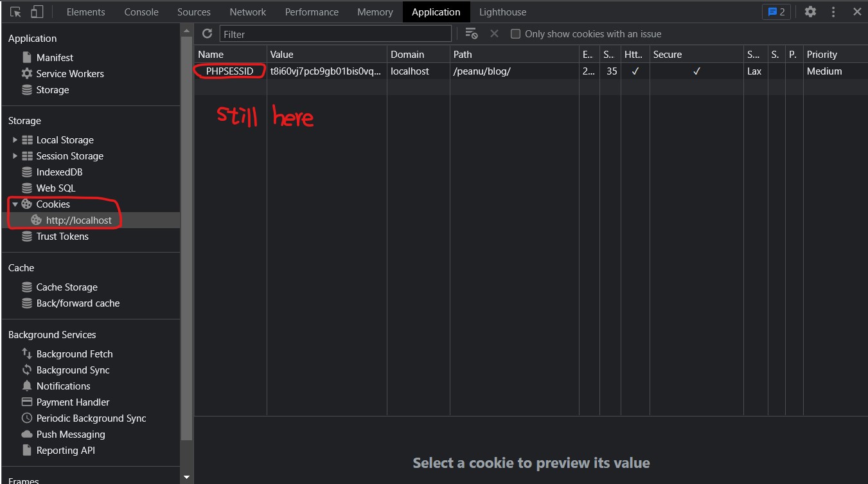Click the Cookies cookie icon
Image resolution: width=868 pixels, height=484 pixels.
point(27,204)
